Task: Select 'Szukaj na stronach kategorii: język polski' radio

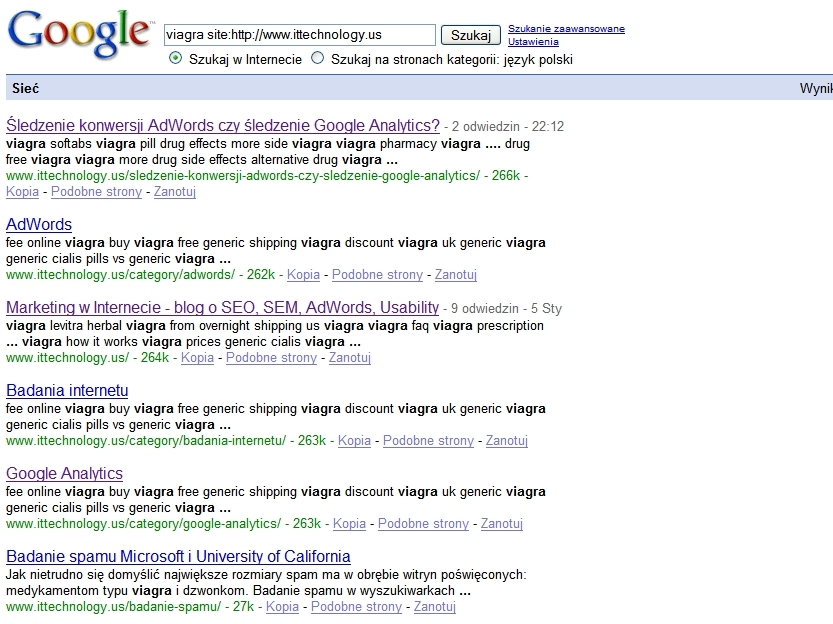Action: point(318,59)
